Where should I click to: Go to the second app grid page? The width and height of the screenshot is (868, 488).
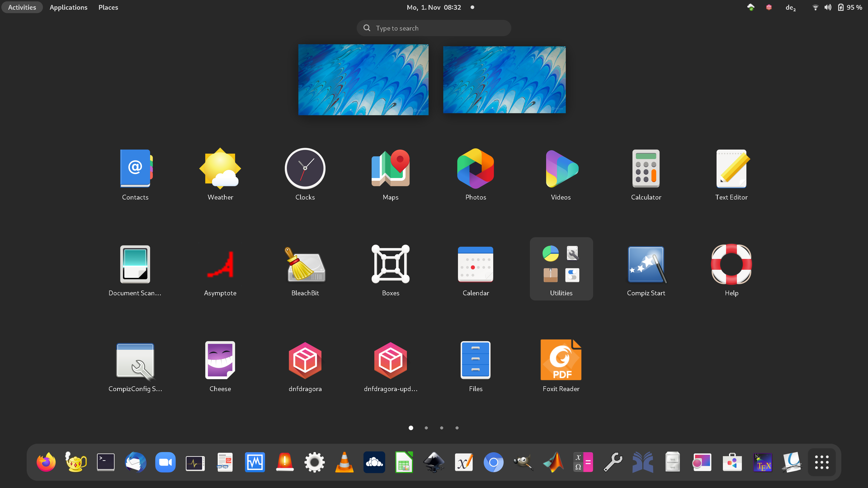click(426, 428)
